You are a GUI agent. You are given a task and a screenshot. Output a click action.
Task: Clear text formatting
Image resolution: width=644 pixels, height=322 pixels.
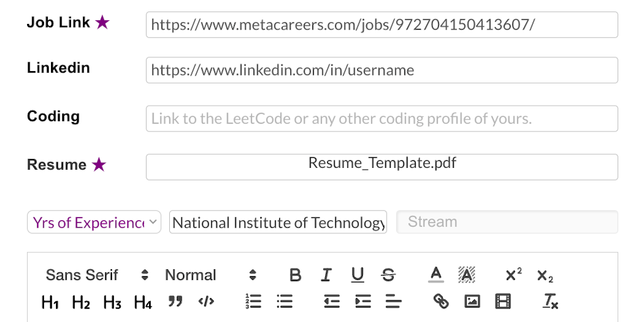(550, 302)
